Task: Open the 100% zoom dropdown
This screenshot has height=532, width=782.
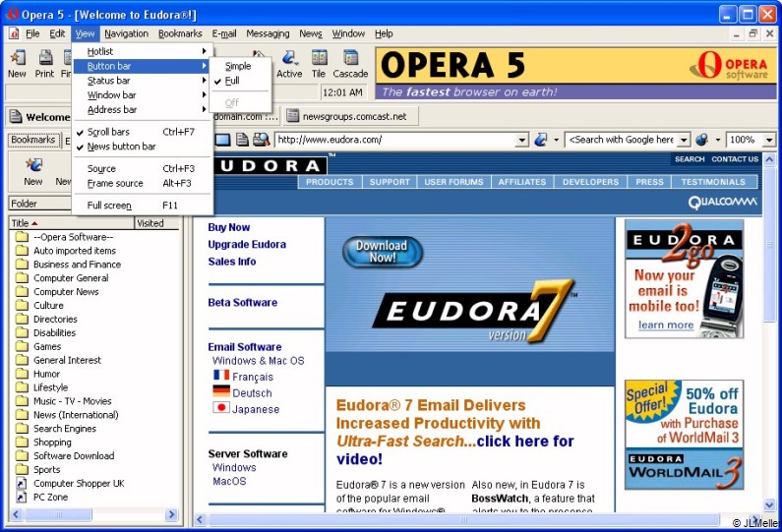Action: coord(768,140)
